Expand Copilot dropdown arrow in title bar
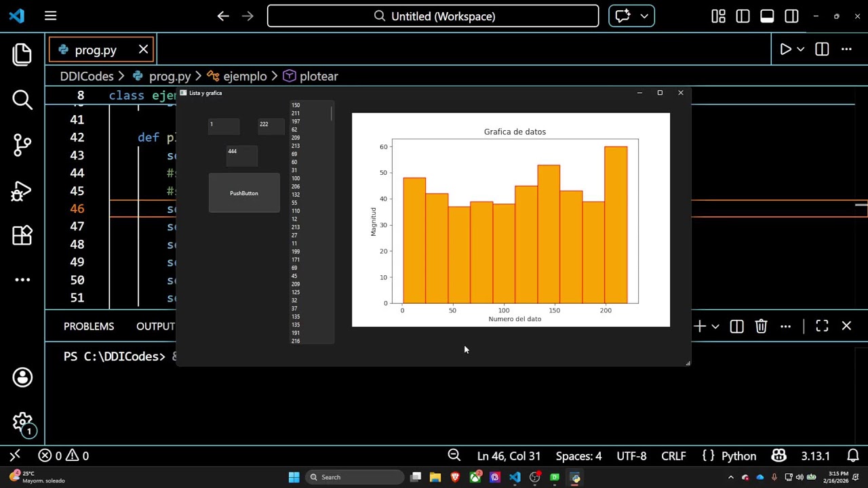This screenshot has width=868, height=488. [x=644, y=16]
